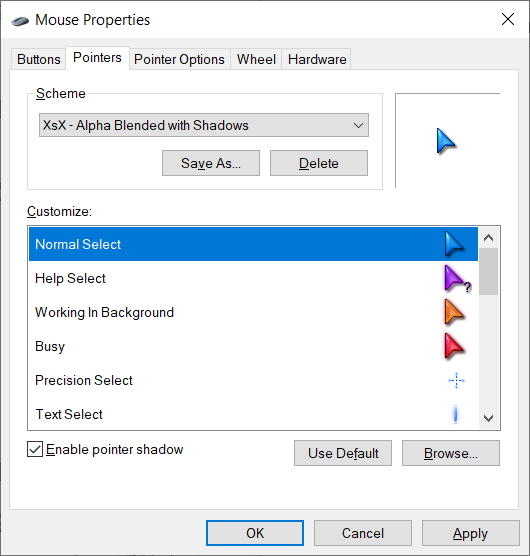
Task: Click the purple Help Select cursor icon
Action: point(457,279)
